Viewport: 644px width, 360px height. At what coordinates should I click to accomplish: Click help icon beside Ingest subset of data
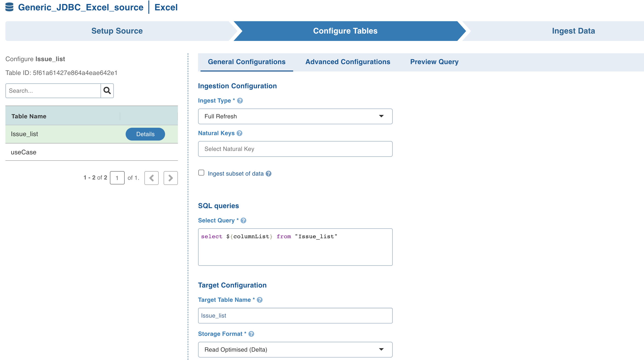point(269,174)
